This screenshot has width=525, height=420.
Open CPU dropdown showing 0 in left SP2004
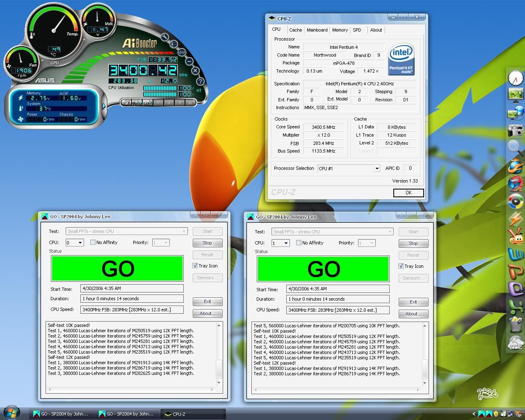(x=80, y=243)
